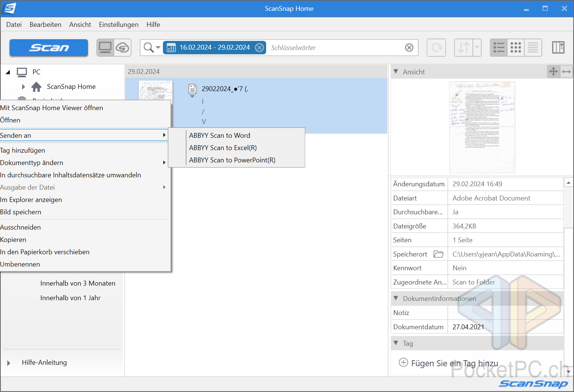Choose In den Papierkorb verschieben

(84, 252)
